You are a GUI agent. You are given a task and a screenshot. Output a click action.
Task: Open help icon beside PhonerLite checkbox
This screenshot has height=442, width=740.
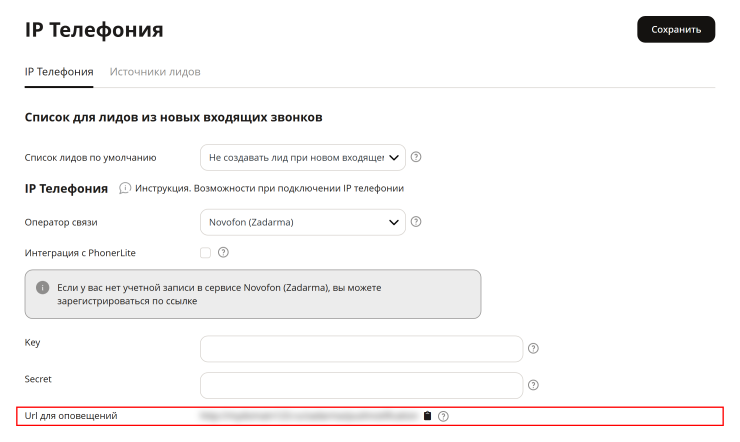pos(223,252)
